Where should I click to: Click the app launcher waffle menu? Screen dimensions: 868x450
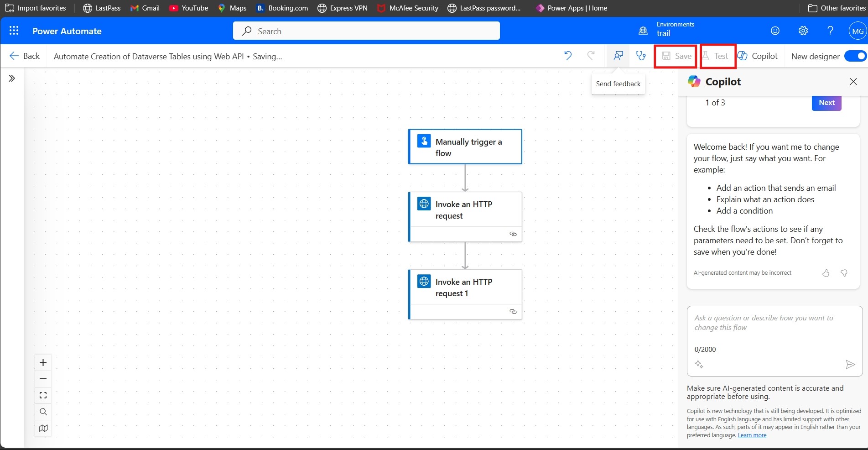pyautogui.click(x=14, y=31)
